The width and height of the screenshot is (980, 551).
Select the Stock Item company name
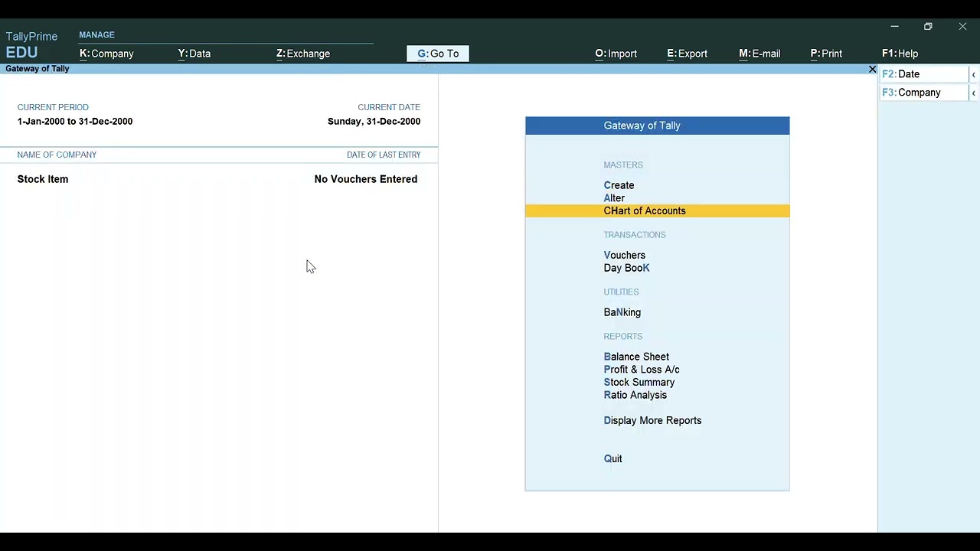43,179
